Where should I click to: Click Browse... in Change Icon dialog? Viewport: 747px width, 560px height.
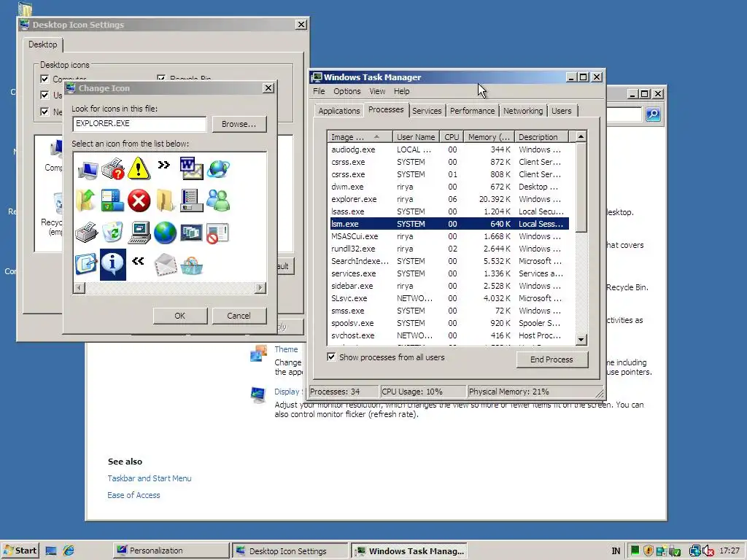(239, 124)
